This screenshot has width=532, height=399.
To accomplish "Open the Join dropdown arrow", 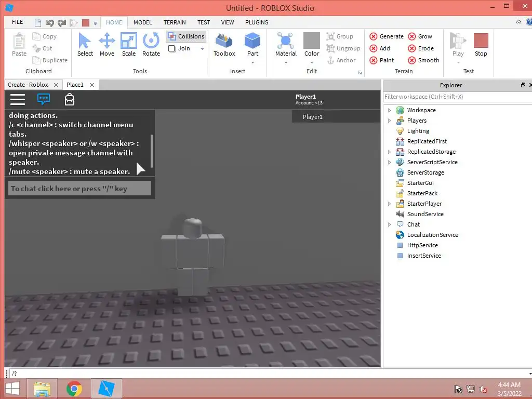I will [202, 49].
